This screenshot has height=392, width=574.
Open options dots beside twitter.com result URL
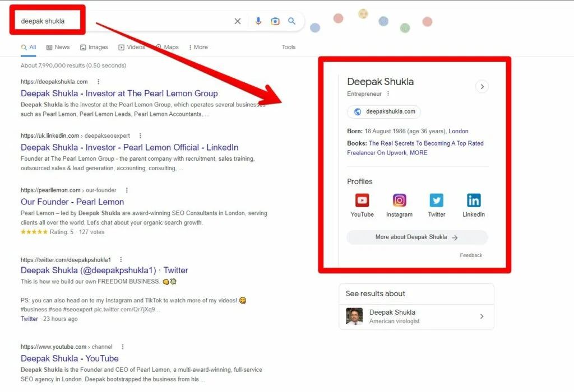point(121,260)
